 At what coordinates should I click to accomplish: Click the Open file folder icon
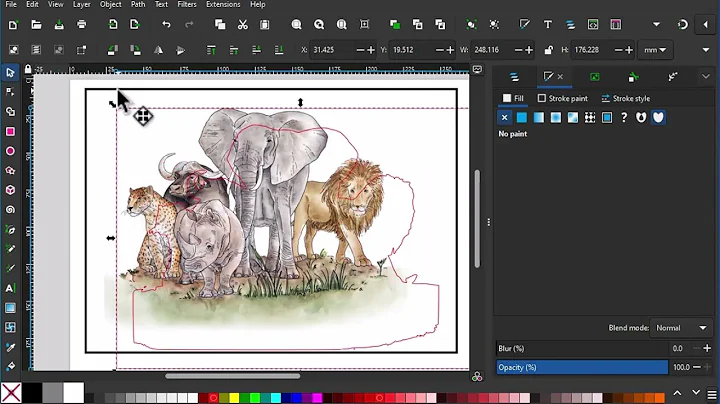tap(36, 25)
